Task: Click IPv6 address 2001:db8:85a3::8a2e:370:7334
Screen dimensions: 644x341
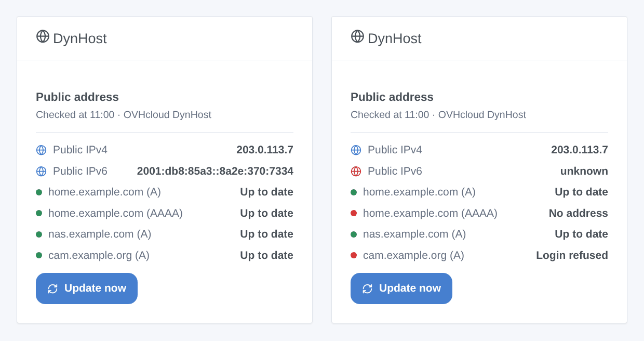Action: (x=215, y=171)
